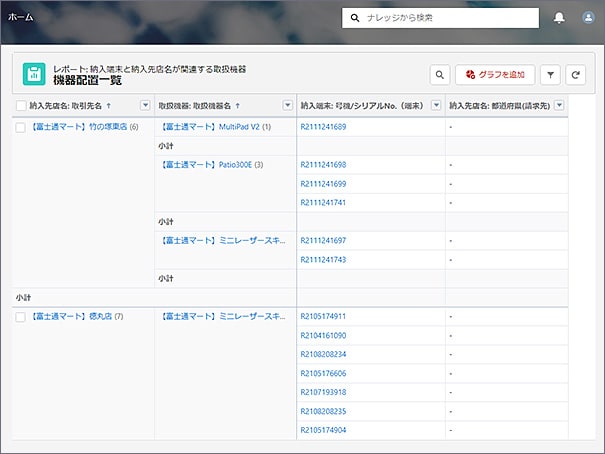Click the グラフを追加 button
This screenshot has width=605, height=454.
tap(495, 74)
